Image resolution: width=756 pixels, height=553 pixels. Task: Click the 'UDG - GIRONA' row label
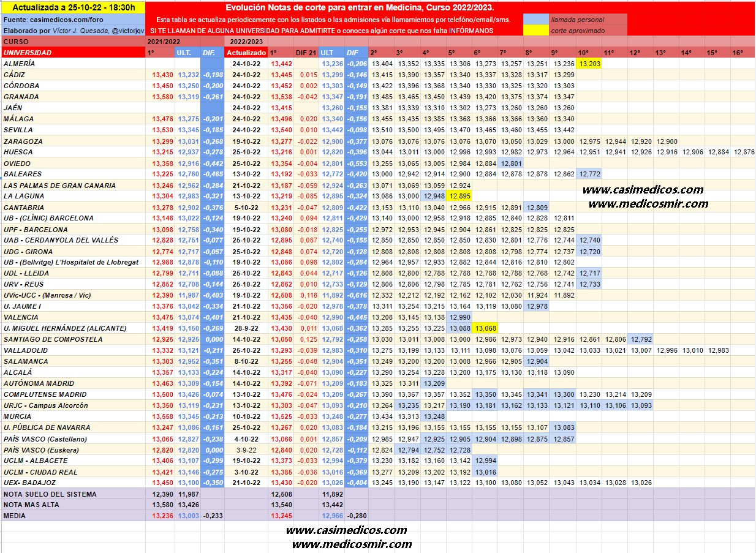[x=73, y=252]
